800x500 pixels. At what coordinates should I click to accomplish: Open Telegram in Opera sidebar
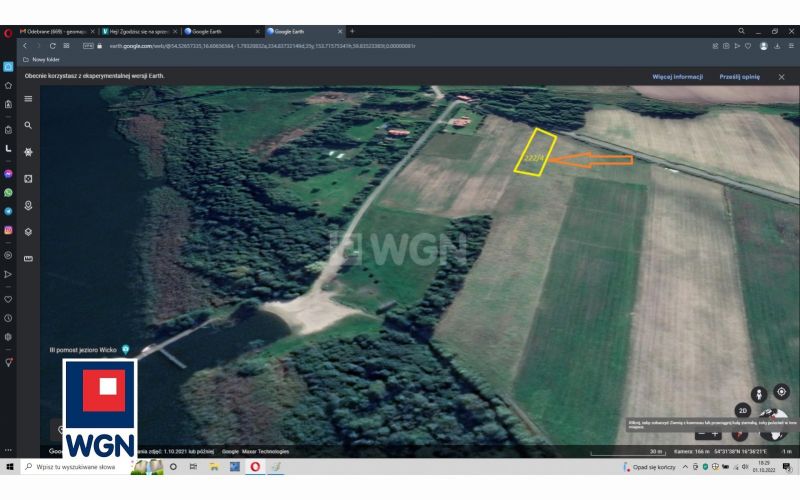click(8, 211)
